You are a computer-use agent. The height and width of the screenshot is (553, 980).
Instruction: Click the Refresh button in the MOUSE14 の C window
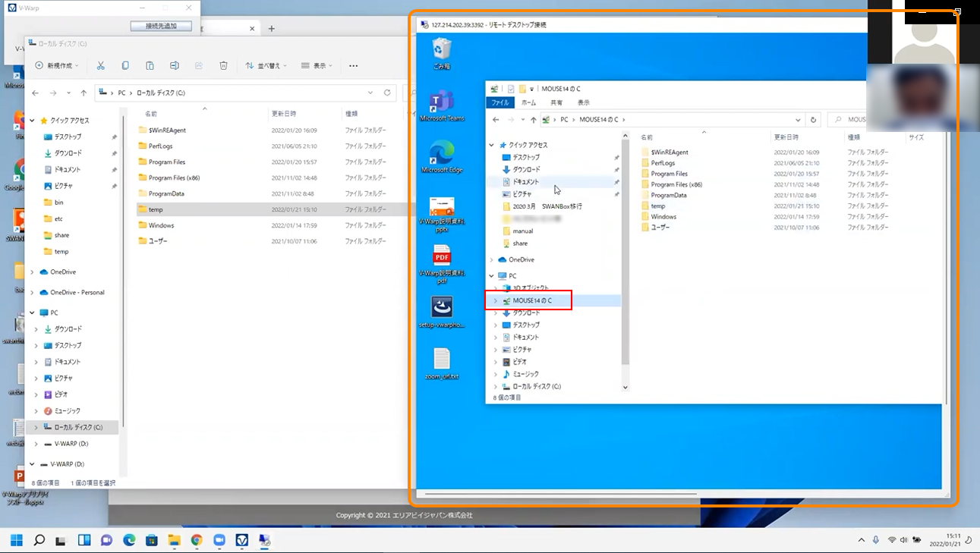click(x=814, y=120)
